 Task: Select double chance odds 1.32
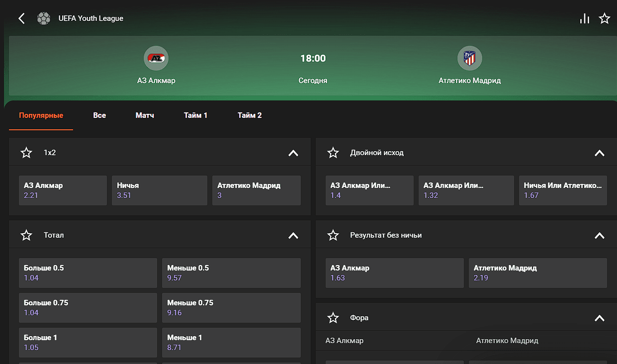(466, 190)
